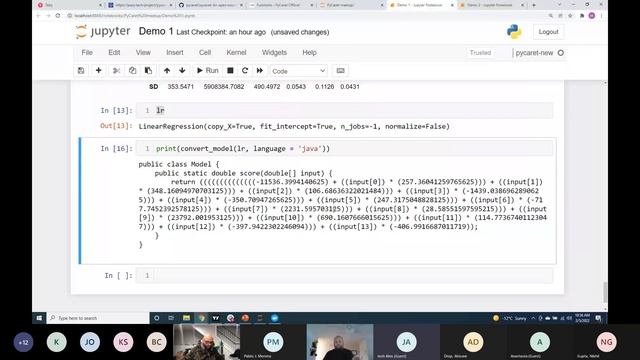Image resolution: width=640 pixels, height=360 pixels.
Task: Open File Explorer from taskbar
Action: (186, 318)
